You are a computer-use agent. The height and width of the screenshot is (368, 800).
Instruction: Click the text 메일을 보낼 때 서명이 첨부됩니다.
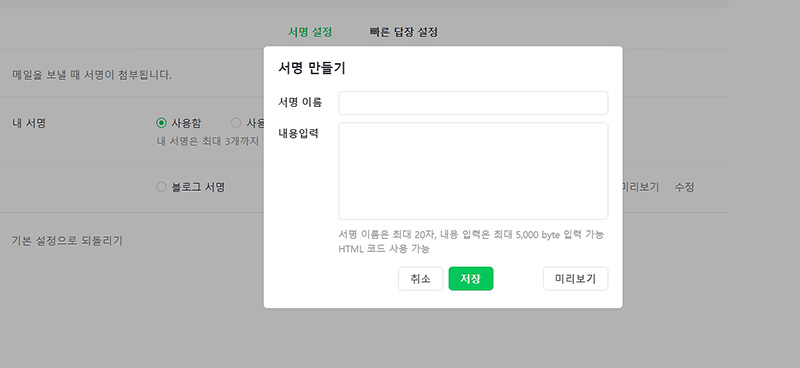click(92, 76)
